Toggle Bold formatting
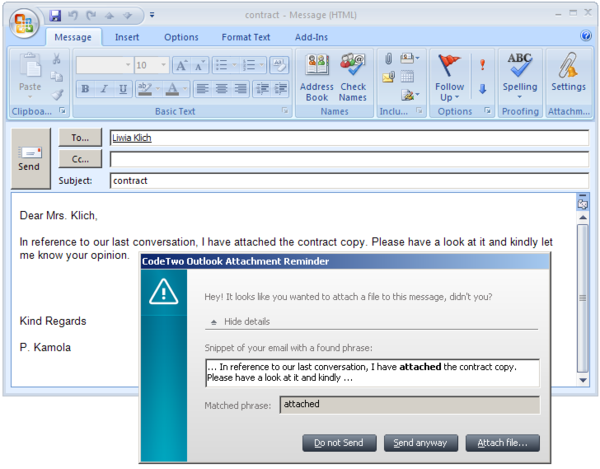 click(x=85, y=89)
